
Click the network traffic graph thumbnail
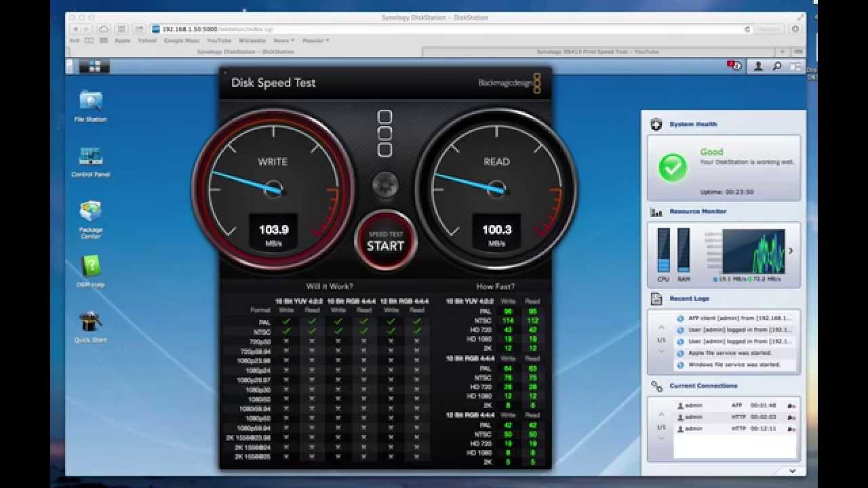click(753, 251)
